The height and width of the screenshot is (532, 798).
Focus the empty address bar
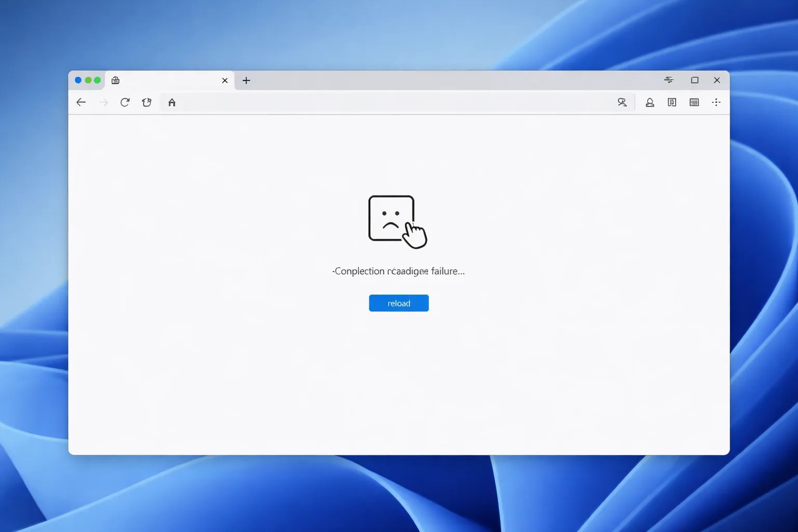(x=395, y=102)
